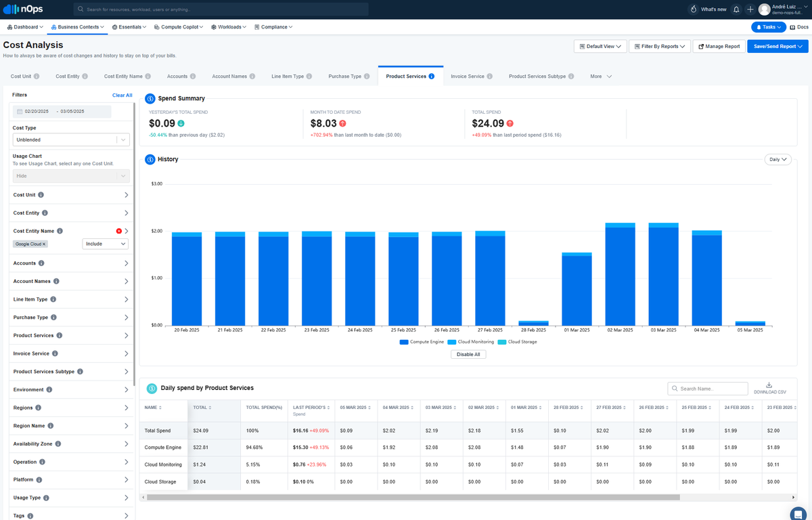Image resolution: width=812 pixels, height=520 pixels.
Task: Click the Disable All button
Action: pos(468,354)
